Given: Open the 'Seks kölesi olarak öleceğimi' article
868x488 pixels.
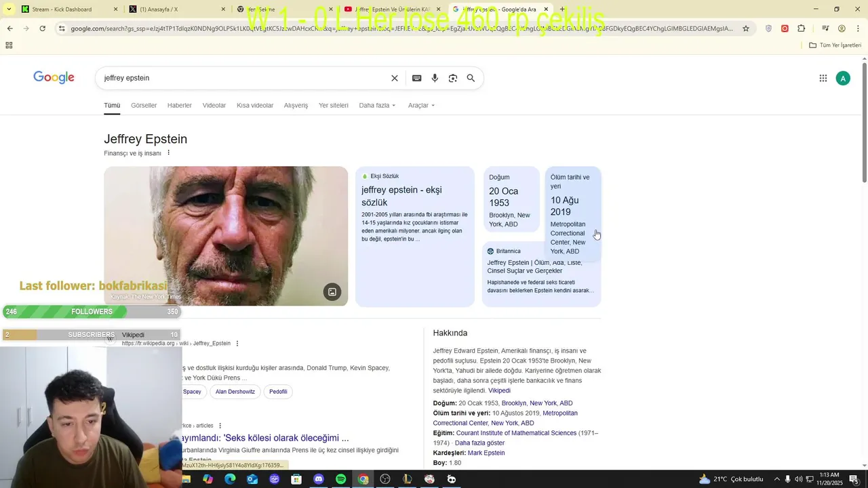Looking at the screenshot, I should 265,438.
